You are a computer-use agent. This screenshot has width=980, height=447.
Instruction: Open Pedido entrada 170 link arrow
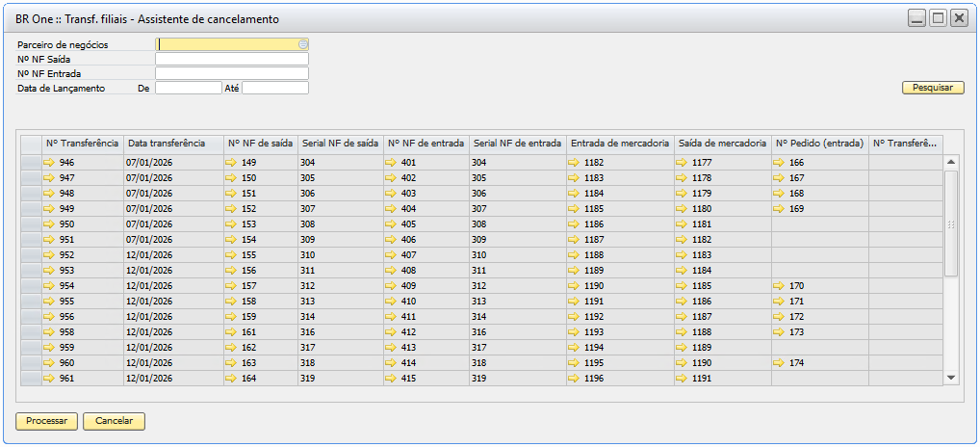779,286
